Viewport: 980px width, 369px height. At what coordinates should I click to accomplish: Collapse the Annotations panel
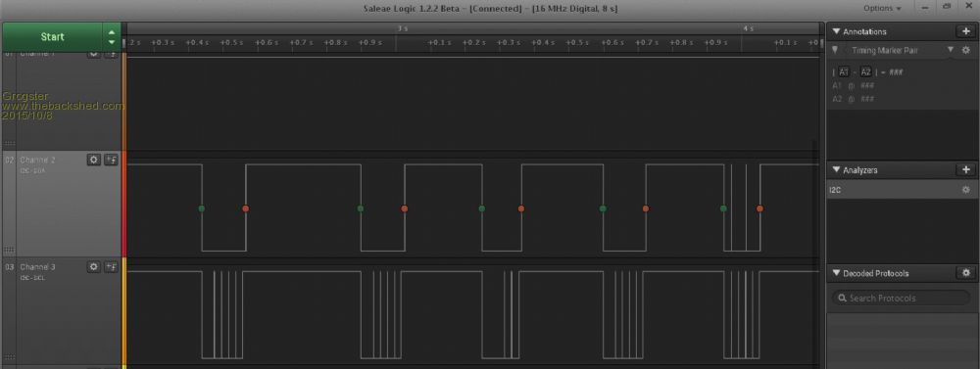point(836,31)
